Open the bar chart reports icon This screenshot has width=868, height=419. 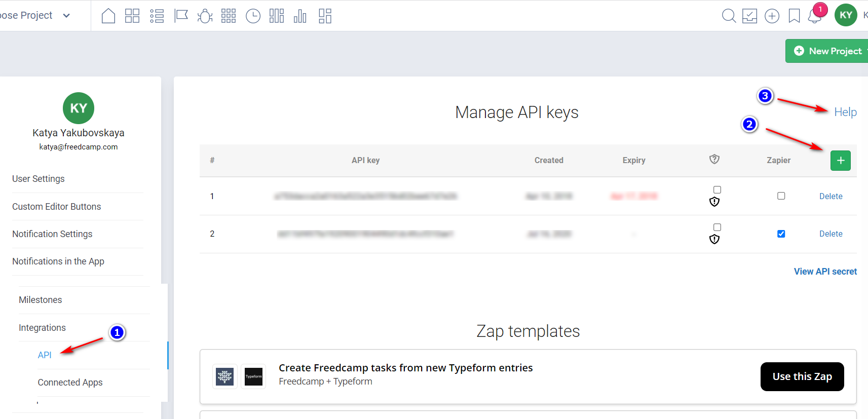click(x=300, y=16)
